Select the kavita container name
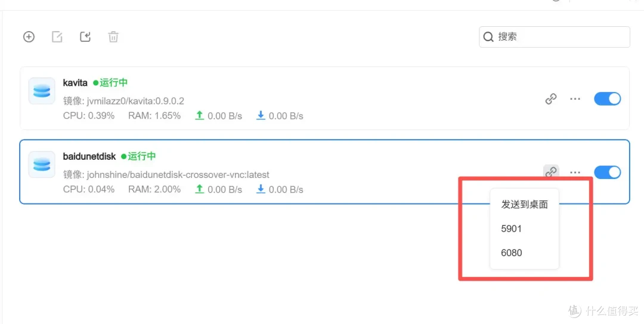 75,83
